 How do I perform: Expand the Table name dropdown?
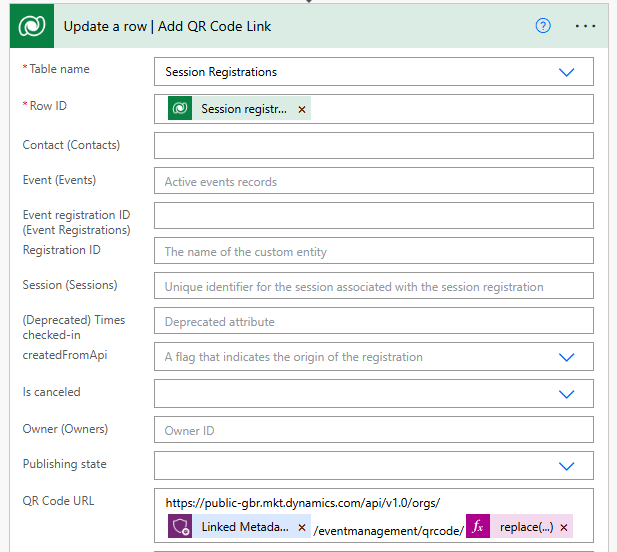coord(567,72)
